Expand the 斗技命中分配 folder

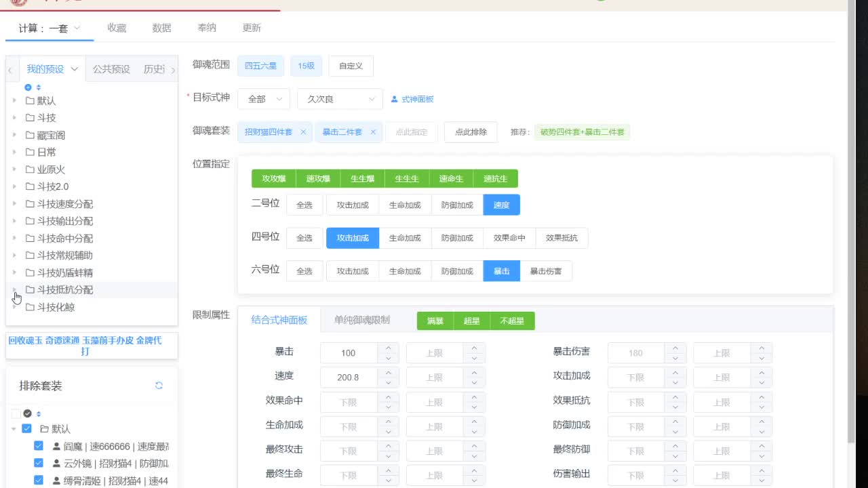[x=14, y=238]
